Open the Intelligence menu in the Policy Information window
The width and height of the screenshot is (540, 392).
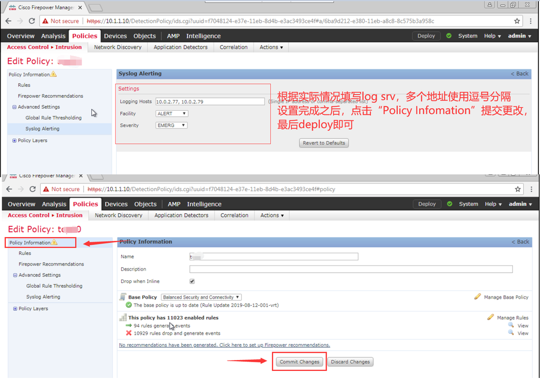pyautogui.click(x=204, y=204)
